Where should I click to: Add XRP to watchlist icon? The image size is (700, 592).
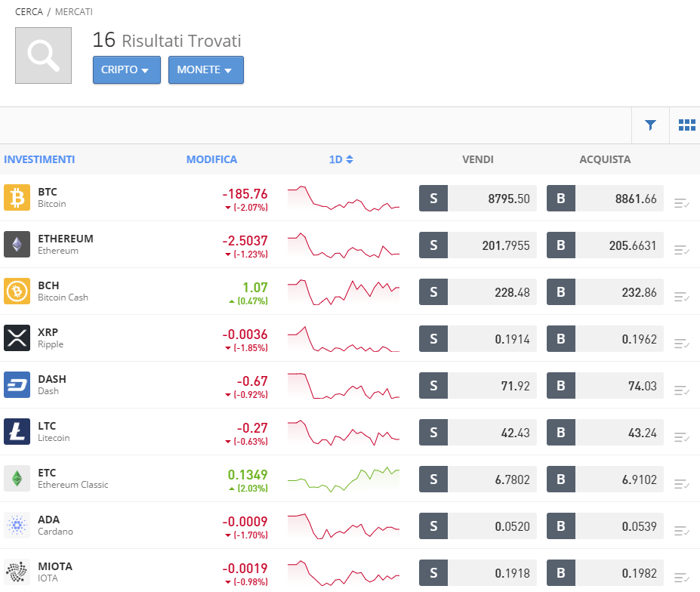coord(682,344)
